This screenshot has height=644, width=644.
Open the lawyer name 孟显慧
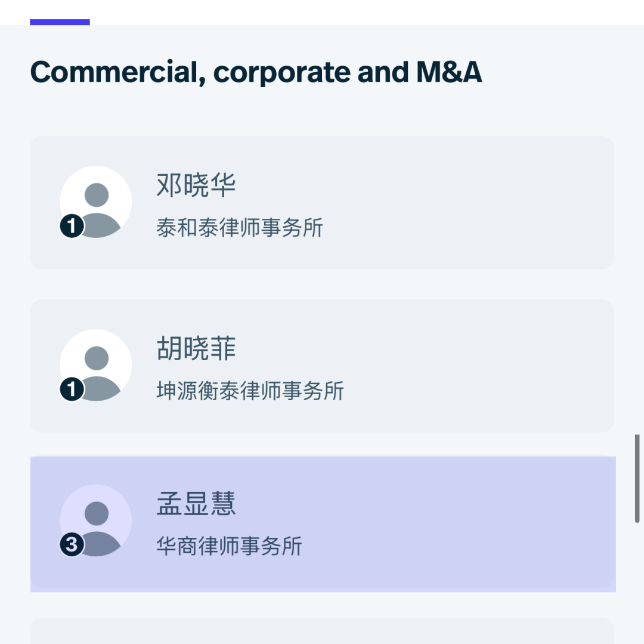tap(196, 504)
